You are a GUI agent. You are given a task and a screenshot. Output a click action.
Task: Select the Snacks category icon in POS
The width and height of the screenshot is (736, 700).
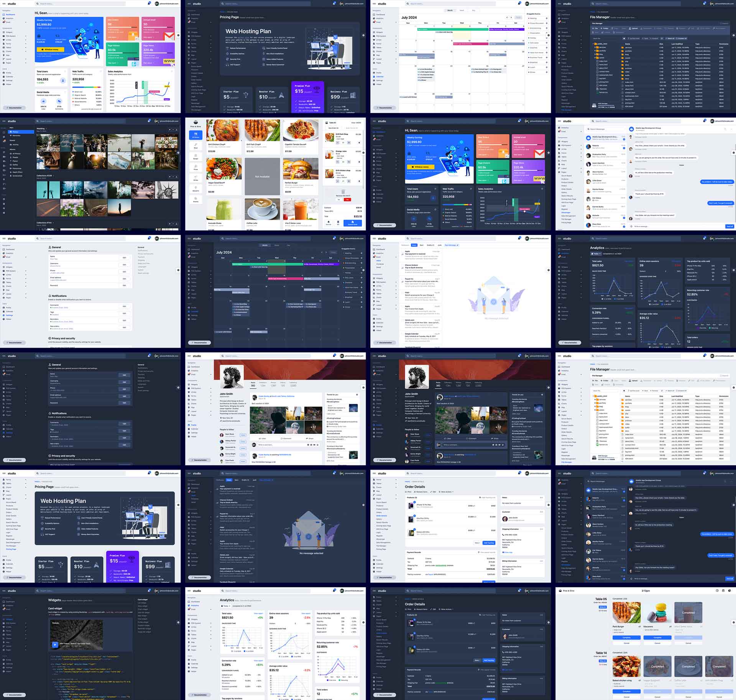click(x=195, y=199)
